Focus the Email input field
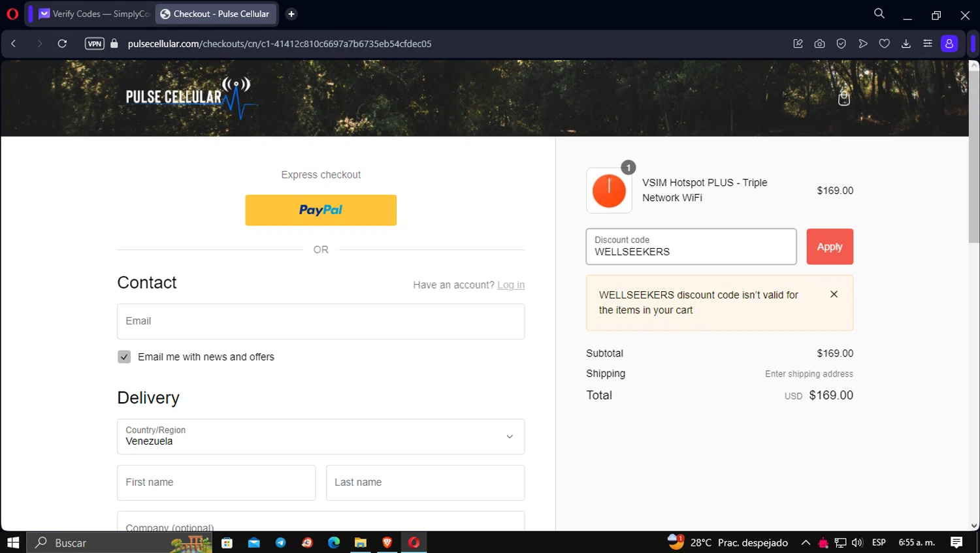Image resolution: width=980 pixels, height=553 pixels. 321,321
